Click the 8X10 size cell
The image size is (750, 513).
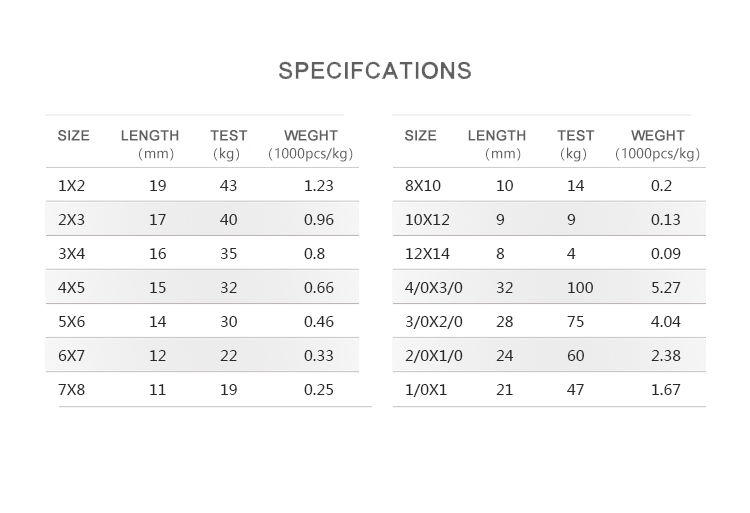(x=423, y=186)
